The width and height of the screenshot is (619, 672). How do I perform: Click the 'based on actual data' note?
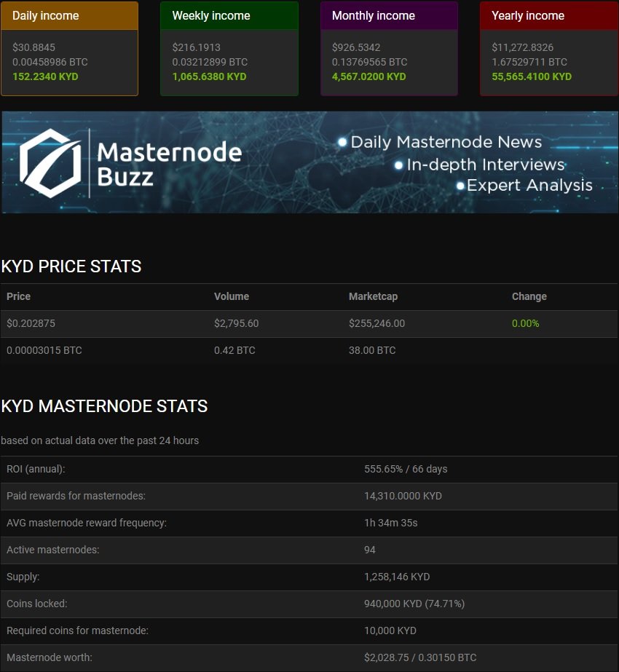100,440
